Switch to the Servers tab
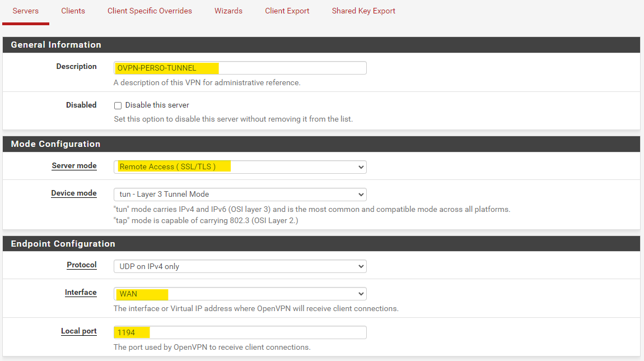This screenshot has width=644, height=361. (26, 11)
